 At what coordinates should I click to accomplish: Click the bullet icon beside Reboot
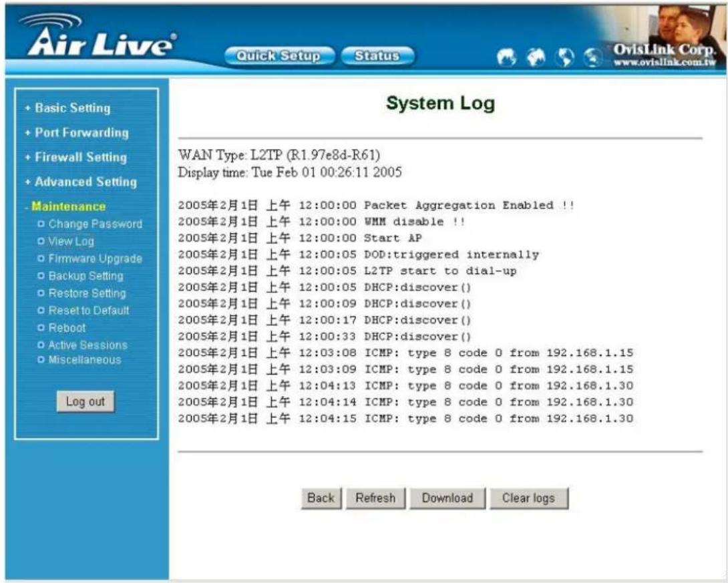click(x=41, y=328)
